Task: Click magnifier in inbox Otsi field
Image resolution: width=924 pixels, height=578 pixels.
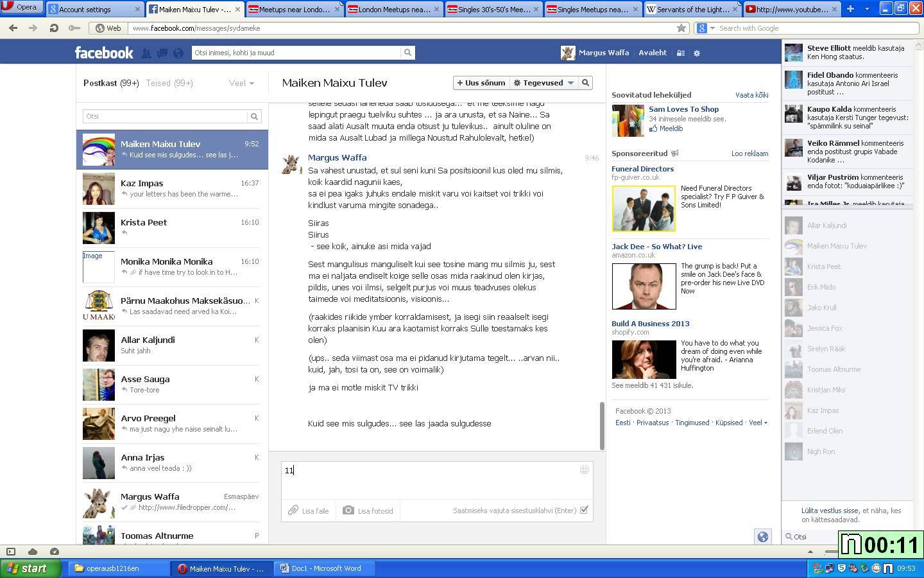Action: point(254,116)
